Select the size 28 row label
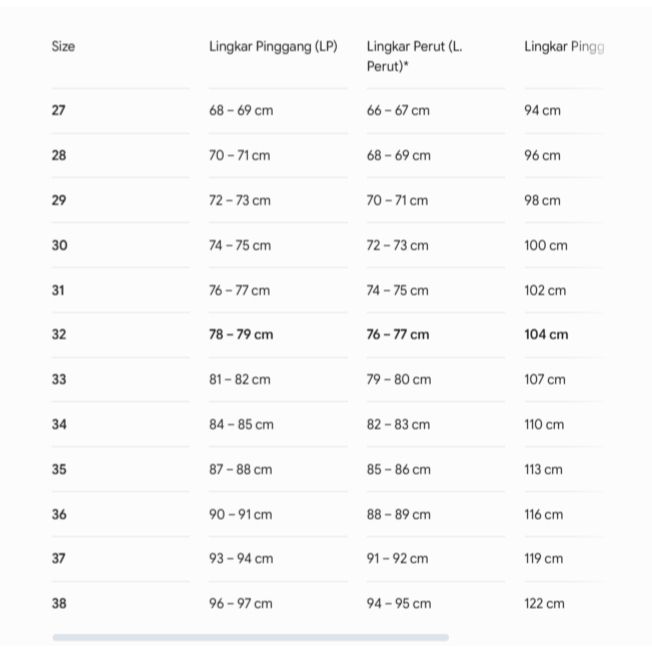Viewport: 652px width, 652px height. [x=59, y=155]
